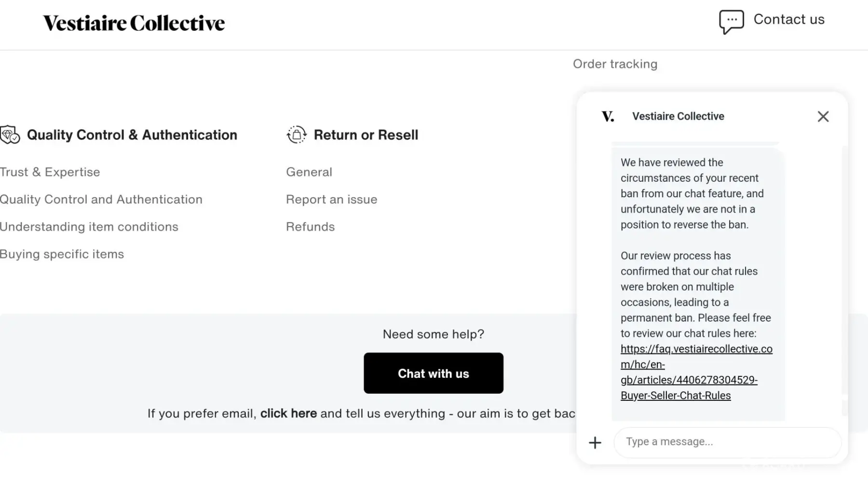
Task: Open the Order tracking link
Action: [615, 64]
